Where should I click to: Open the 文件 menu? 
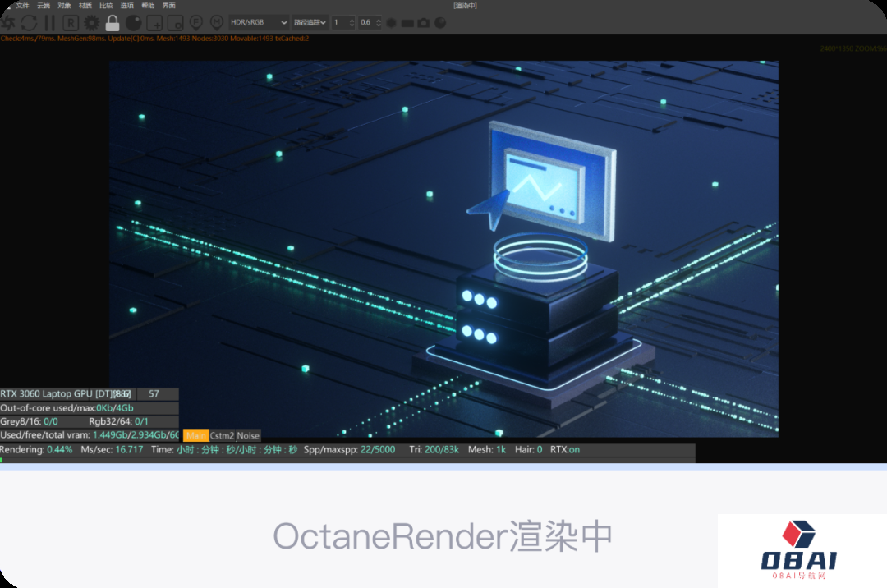point(22,6)
